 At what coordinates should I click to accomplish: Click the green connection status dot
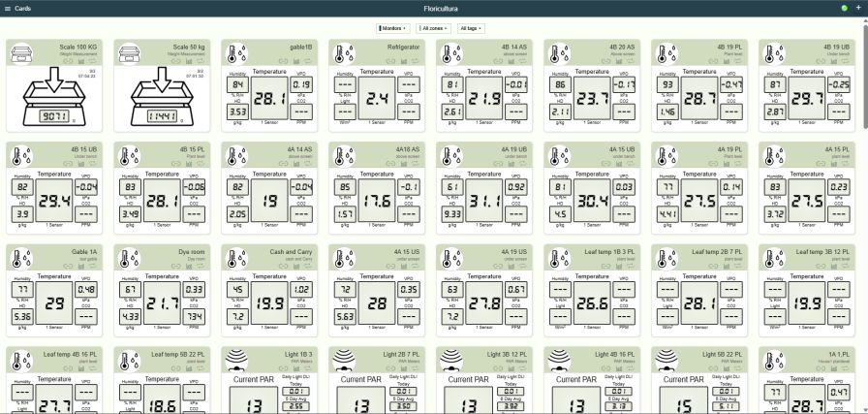(844, 9)
